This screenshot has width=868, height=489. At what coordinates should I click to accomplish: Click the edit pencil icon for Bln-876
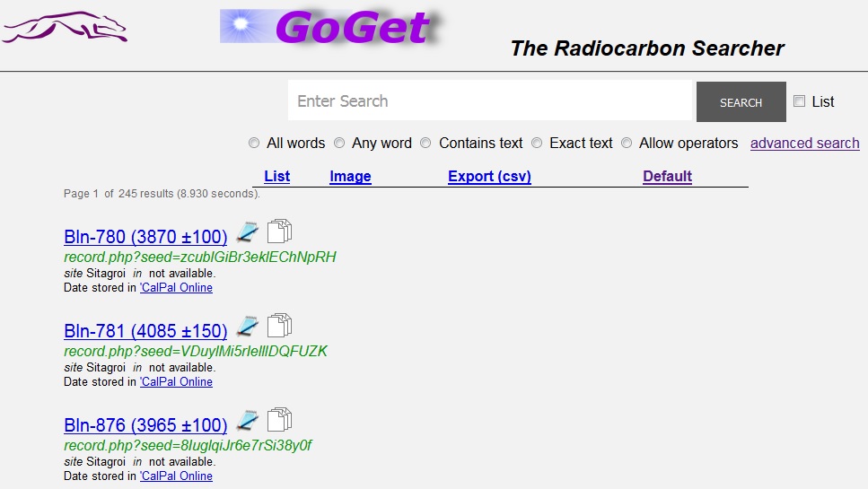[248, 421]
